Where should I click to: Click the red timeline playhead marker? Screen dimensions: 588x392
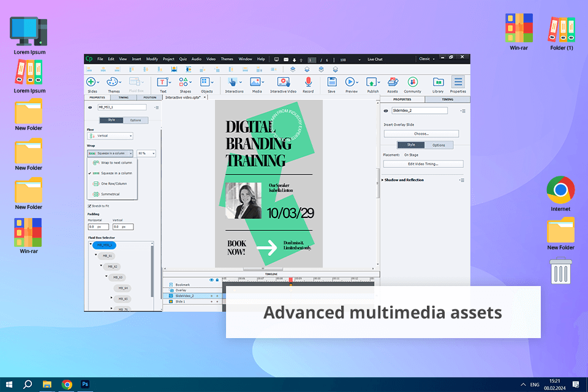pos(291,280)
